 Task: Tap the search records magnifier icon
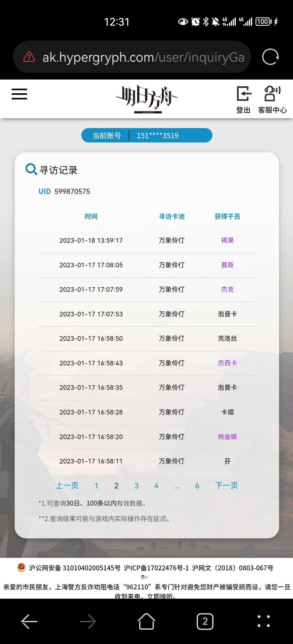(31, 170)
